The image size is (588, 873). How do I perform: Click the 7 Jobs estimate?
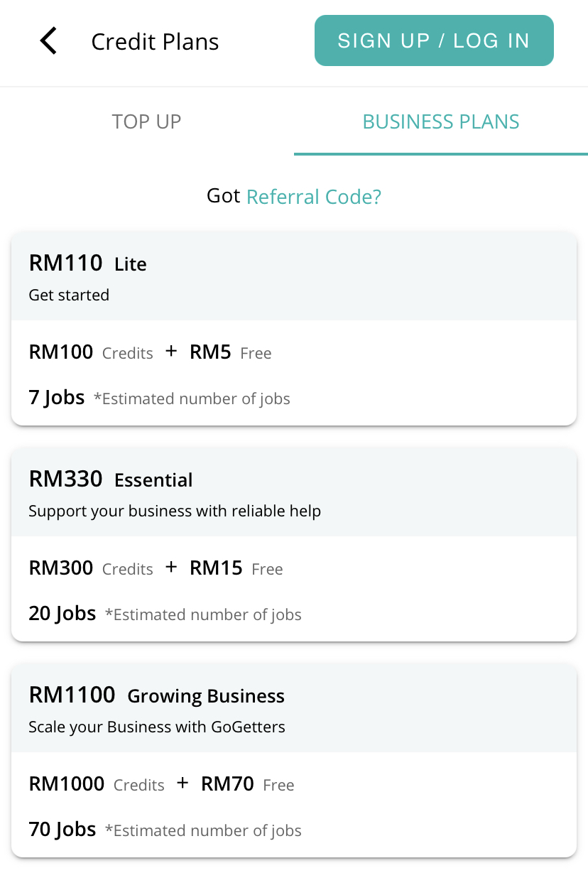(x=57, y=398)
